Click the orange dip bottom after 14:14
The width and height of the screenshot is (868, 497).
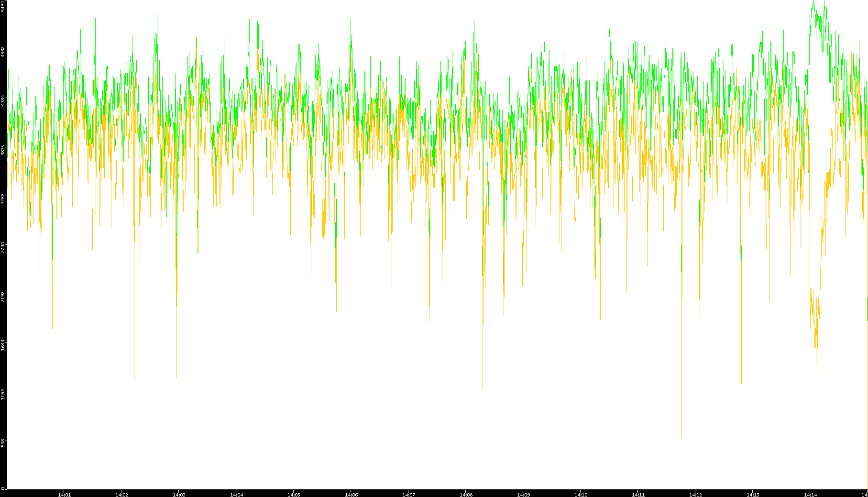tap(816, 370)
